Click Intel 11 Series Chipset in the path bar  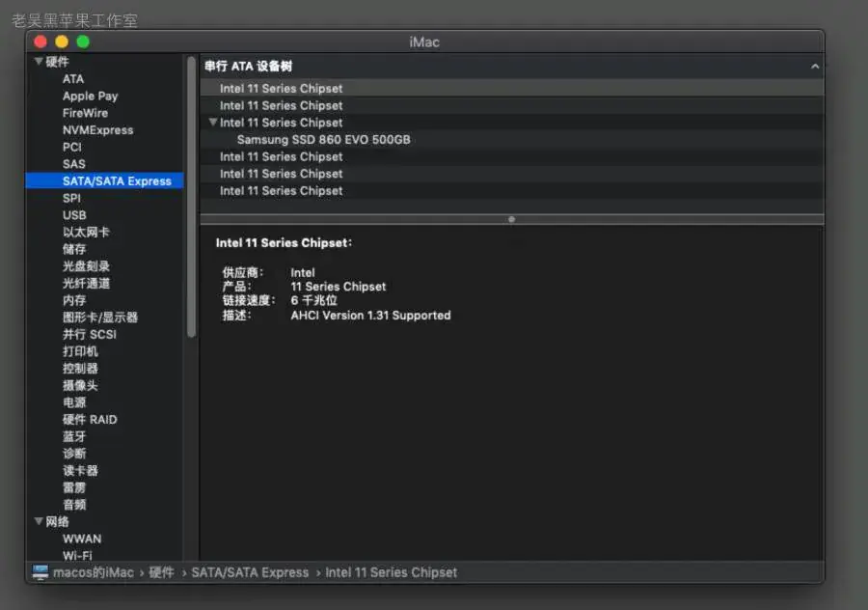click(392, 572)
